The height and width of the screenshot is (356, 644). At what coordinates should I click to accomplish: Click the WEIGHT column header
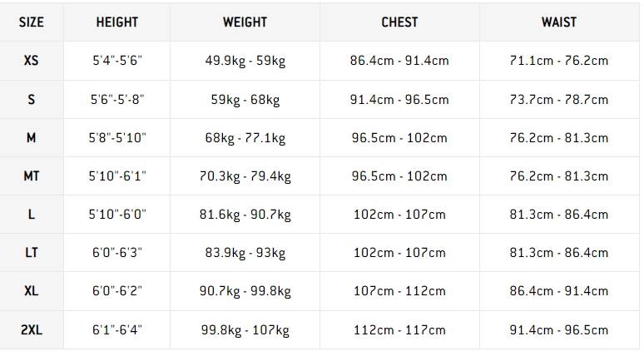click(x=245, y=22)
